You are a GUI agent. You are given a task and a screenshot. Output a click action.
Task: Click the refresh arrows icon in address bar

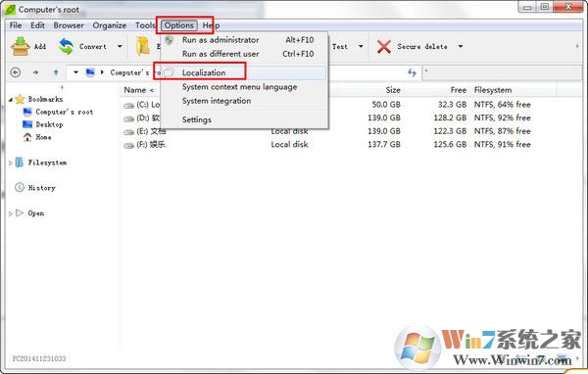[412, 72]
